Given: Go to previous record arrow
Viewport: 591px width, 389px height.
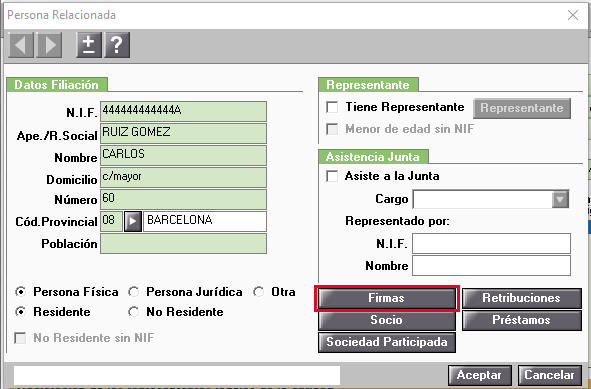Looking at the screenshot, I should point(21,45).
